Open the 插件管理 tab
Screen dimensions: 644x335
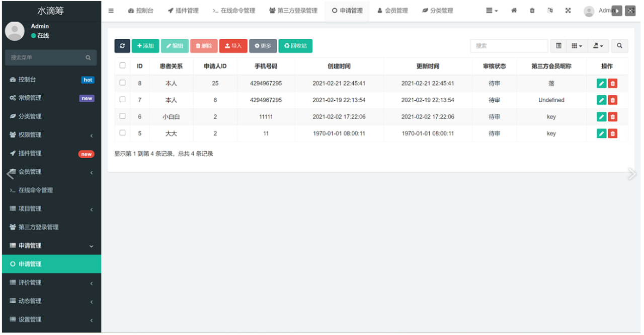[x=183, y=11]
